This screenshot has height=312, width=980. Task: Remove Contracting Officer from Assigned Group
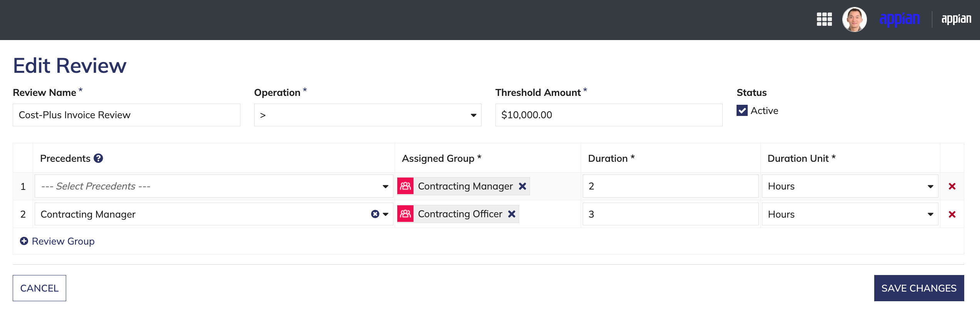click(512, 214)
